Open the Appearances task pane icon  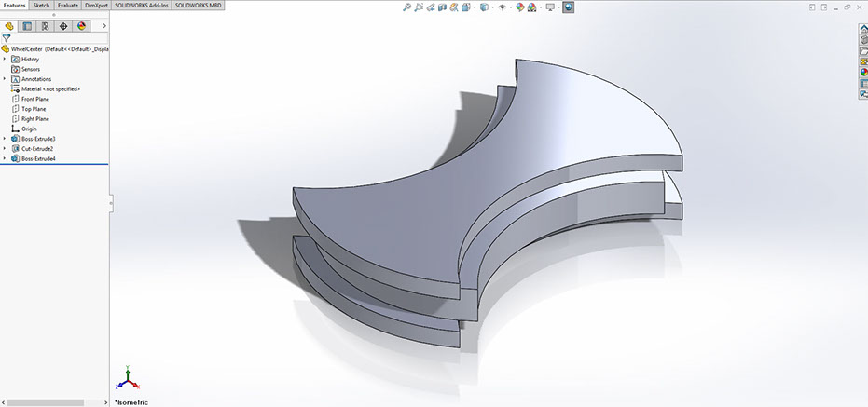862,73
